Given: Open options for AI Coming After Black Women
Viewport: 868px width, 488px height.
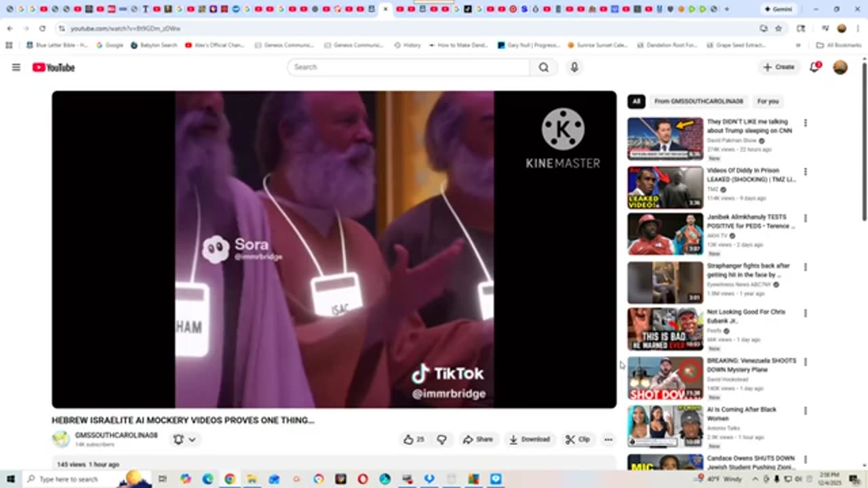Looking at the screenshot, I should point(806,411).
